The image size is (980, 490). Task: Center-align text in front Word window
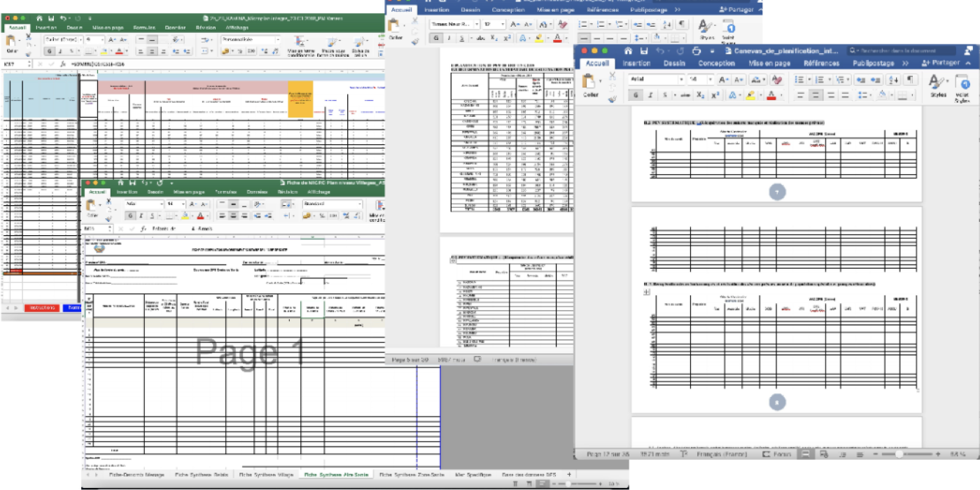coord(815,94)
